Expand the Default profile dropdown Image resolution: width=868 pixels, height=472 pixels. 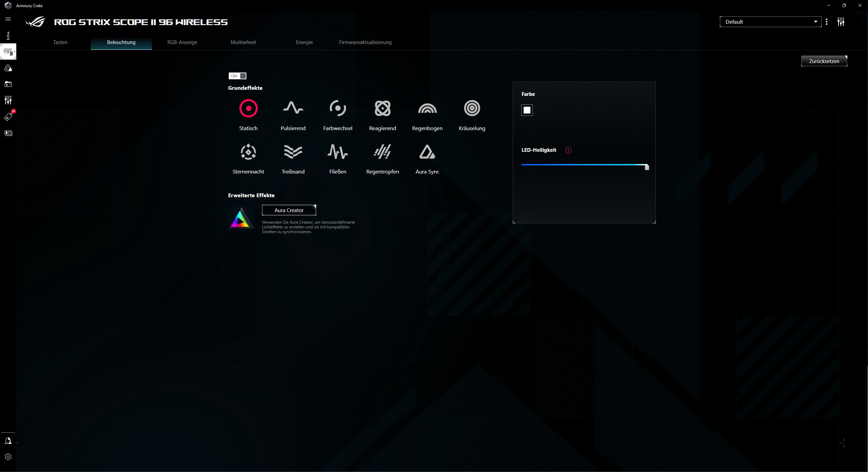point(770,22)
